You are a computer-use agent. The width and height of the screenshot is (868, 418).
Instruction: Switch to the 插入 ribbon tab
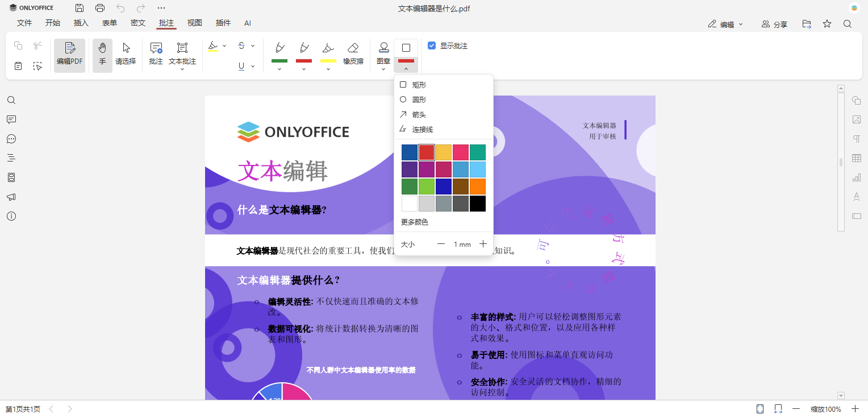(81, 23)
